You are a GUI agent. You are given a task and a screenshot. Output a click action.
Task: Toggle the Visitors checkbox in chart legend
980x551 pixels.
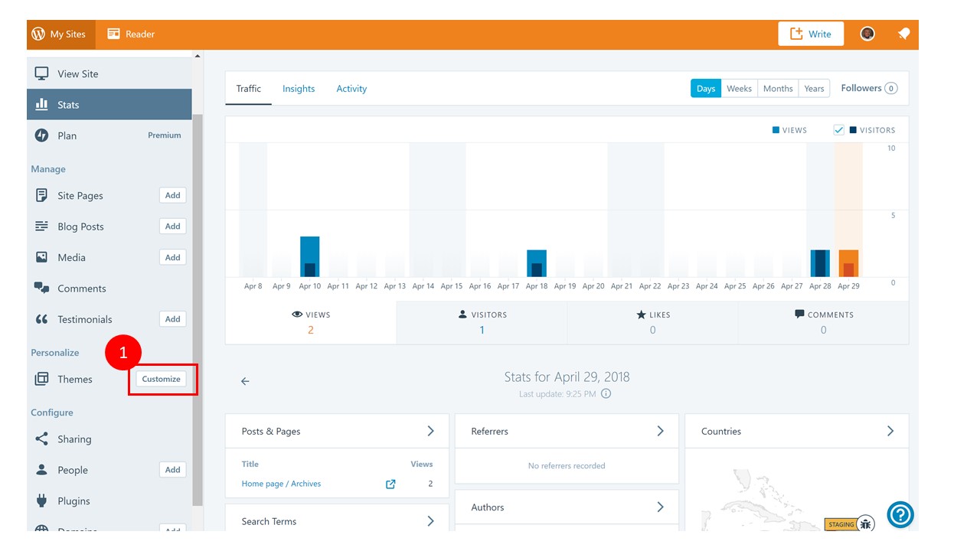(838, 130)
